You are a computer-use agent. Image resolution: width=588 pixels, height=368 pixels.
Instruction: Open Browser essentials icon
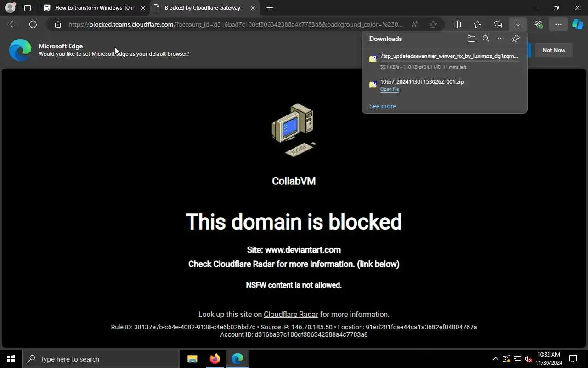(x=538, y=24)
